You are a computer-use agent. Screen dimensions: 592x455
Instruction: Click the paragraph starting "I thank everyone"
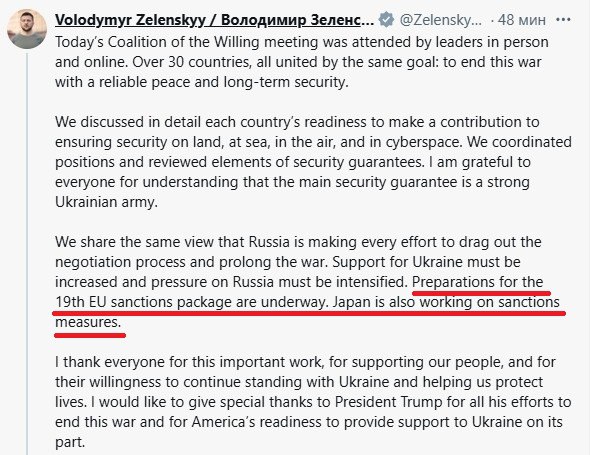point(313,402)
